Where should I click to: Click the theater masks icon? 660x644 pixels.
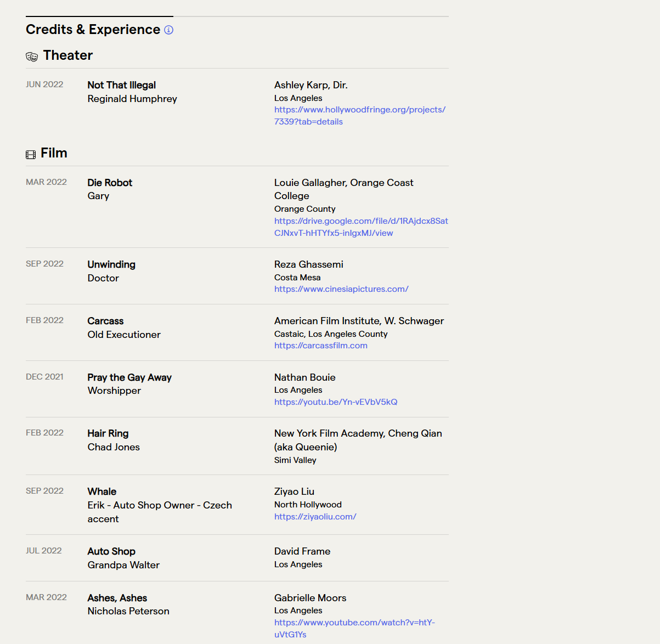[x=32, y=57]
